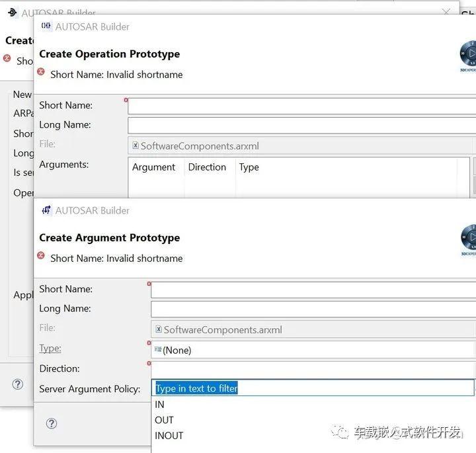Viewport: 476px width, 453px height.
Task: Click the Long Name field in Create Argument Prototype
Action: point(313,309)
